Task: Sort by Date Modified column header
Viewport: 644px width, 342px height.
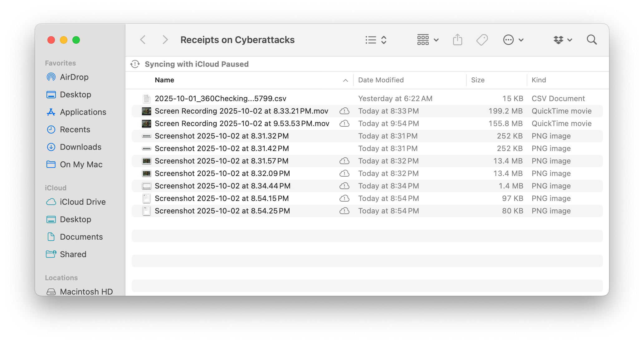Action: [x=381, y=80]
